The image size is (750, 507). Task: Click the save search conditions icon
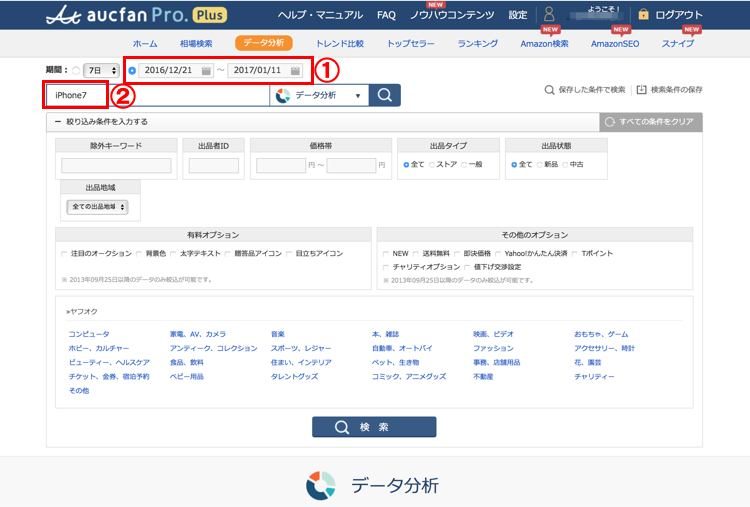click(641, 90)
